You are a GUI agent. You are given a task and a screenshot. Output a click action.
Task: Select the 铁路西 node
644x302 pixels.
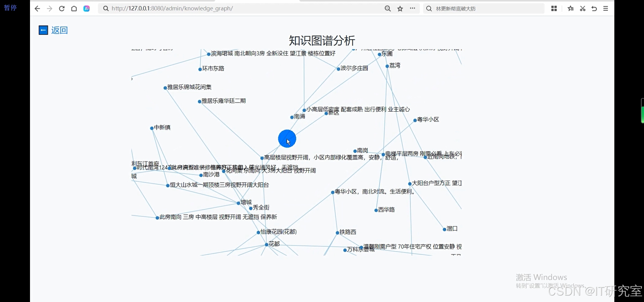[337, 233]
